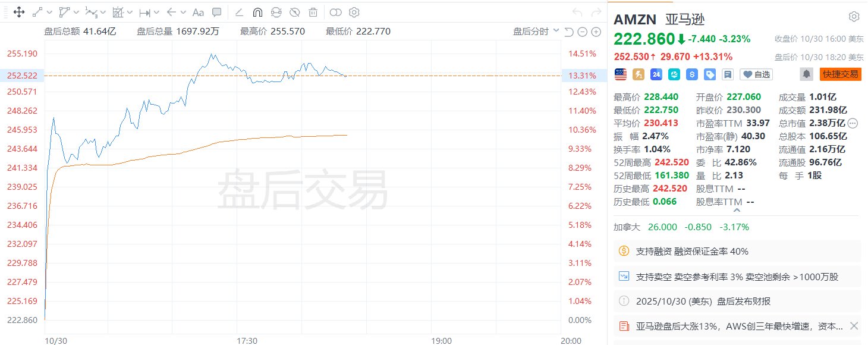Enable the magnet snap tool
Screen dimensions: 868x345
(x=257, y=12)
